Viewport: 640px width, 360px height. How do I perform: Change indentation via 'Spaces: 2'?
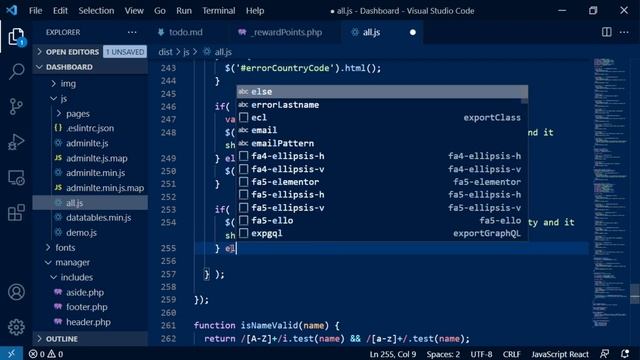pos(443,354)
